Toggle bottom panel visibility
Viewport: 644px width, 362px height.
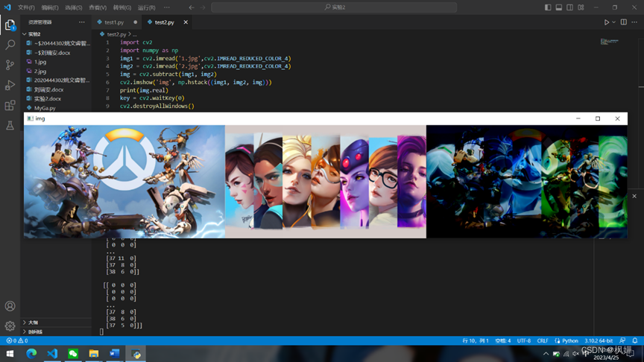point(559,7)
